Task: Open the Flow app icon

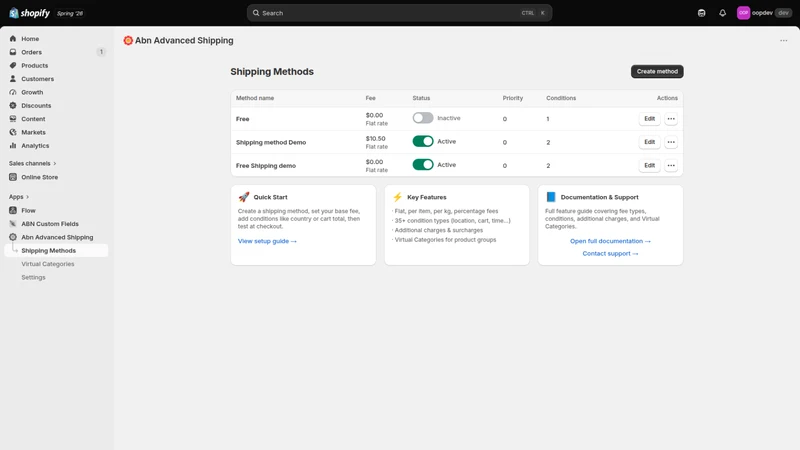Action: coord(13,210)
